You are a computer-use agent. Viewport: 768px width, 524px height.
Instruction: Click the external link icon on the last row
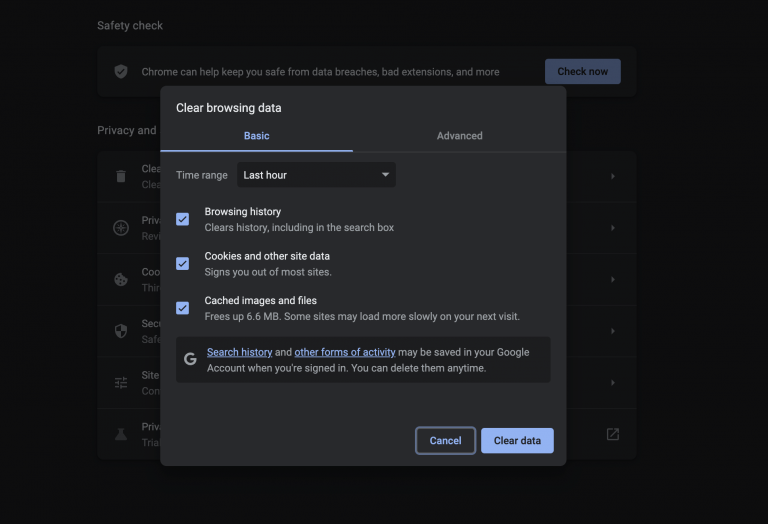(x=612, y=434)
